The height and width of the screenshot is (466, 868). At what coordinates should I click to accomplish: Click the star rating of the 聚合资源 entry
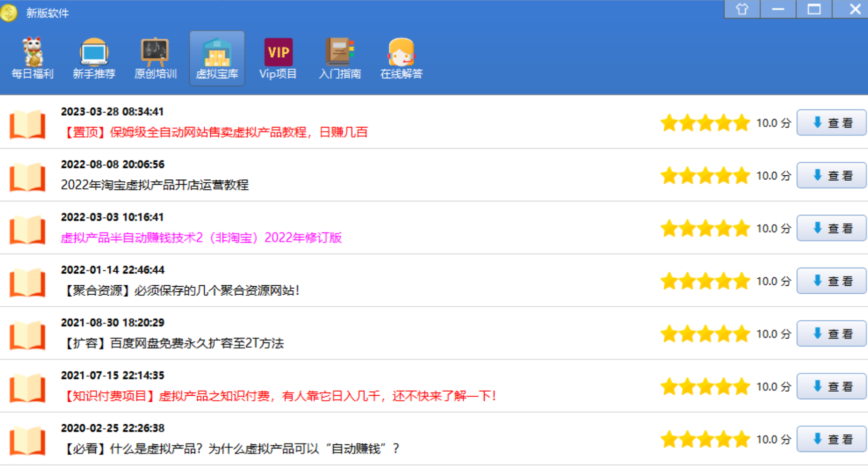tap(705, 282)
